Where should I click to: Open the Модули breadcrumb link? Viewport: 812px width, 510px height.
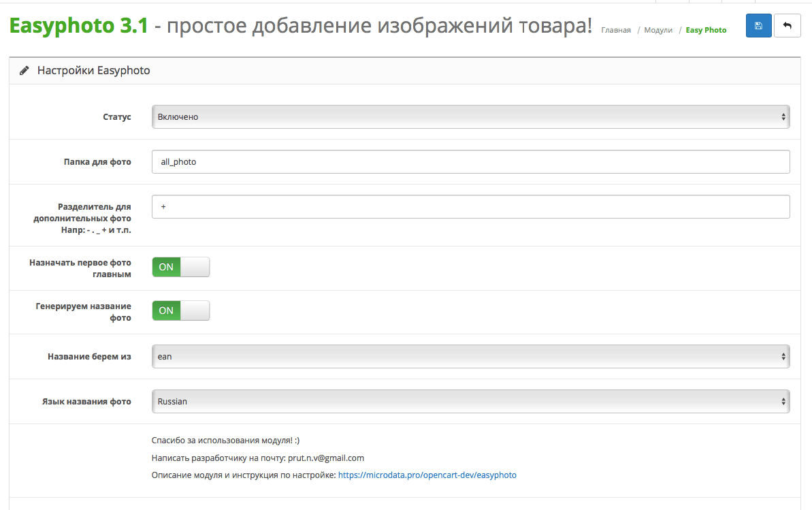click(x=658, y=30)
